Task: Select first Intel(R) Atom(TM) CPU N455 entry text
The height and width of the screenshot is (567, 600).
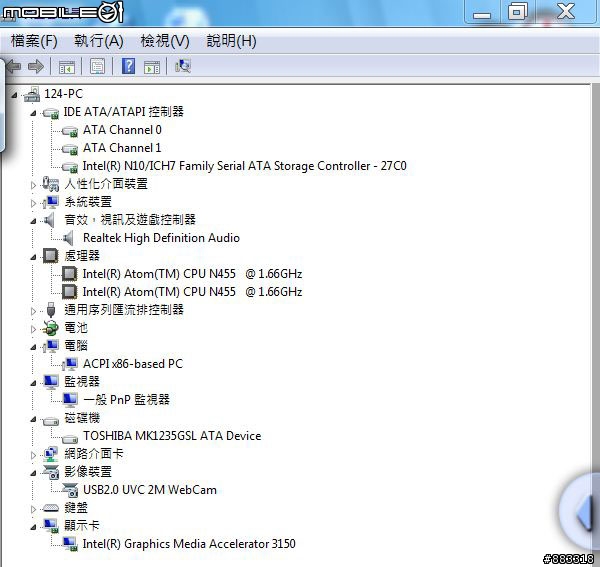Action: tap(192, 274)
